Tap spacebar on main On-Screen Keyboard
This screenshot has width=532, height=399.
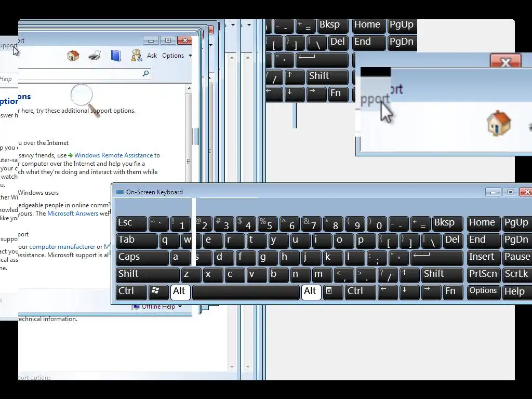[x=246, y=292]
